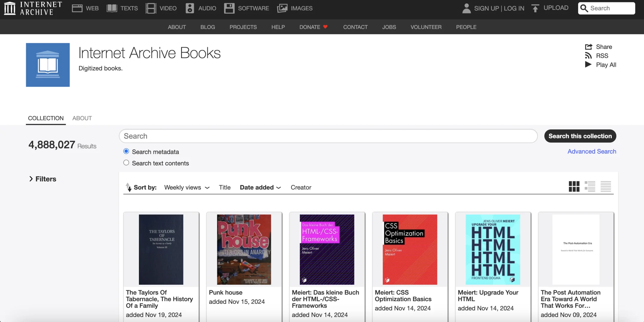The width and height of the screenshot is (644, 322).
Task: Click the Play All triangle icon
Action: tap(588, 64)
